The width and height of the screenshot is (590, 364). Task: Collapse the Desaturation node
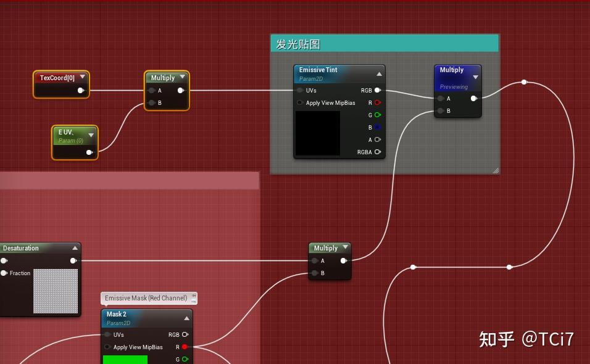tap(75, 248)
